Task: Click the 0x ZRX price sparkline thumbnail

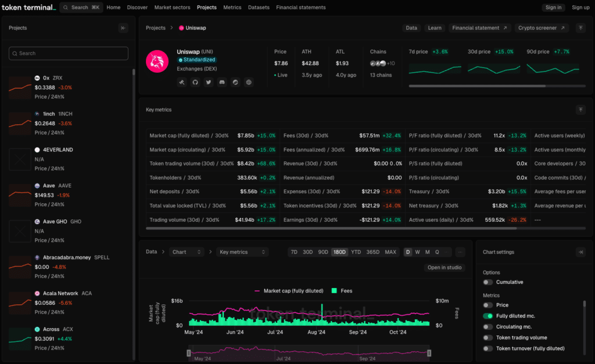Action: coord(20,88)
